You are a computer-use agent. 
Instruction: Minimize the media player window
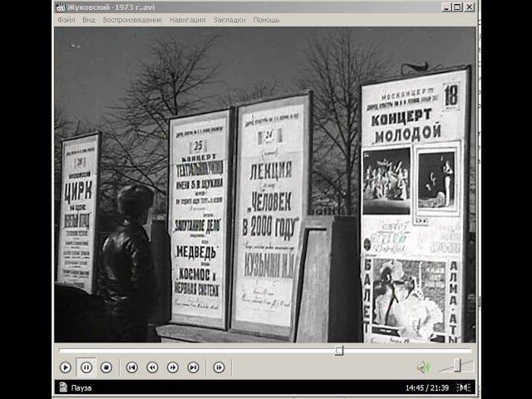tap(446, 7)
